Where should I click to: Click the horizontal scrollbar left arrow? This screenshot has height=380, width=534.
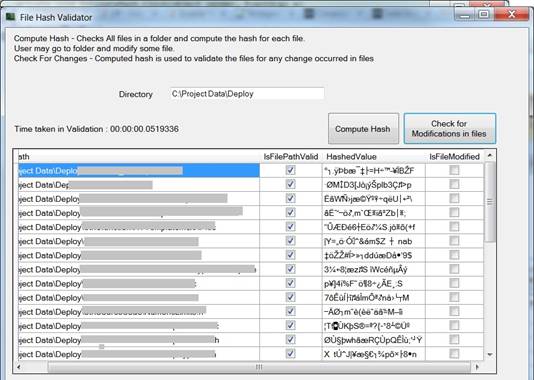(19, 367)
